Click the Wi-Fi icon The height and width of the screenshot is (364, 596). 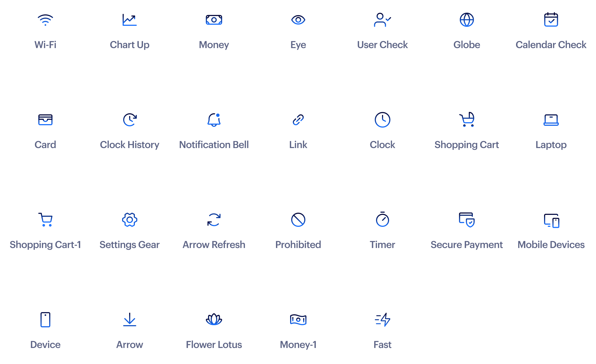point(45,20)
